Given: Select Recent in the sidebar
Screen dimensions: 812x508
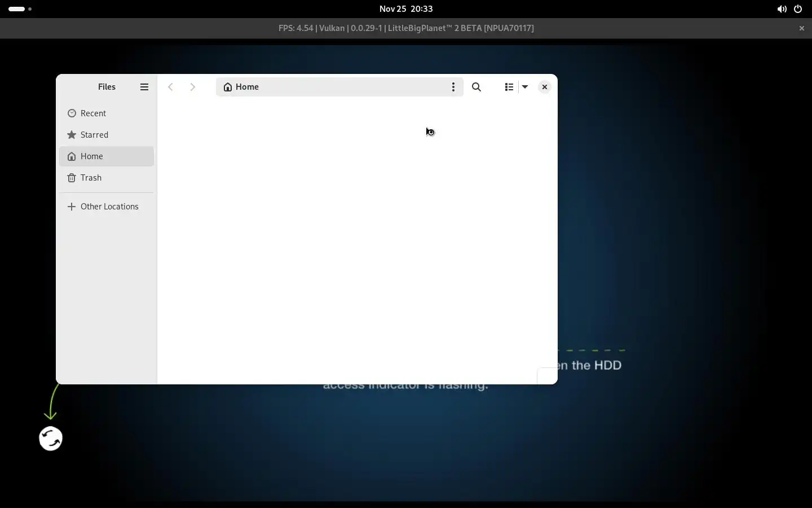Looking at the screenshot, I should click(107, 113).
